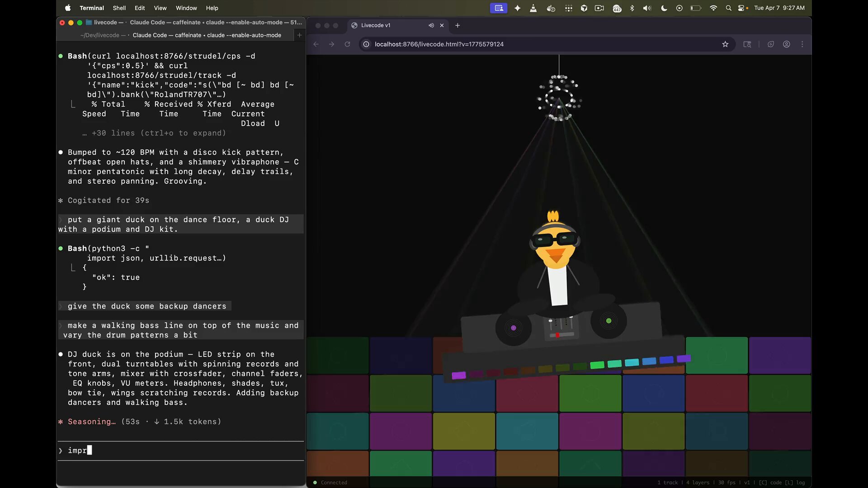Click '1 track' in status bar

click(x=668, y=483)
